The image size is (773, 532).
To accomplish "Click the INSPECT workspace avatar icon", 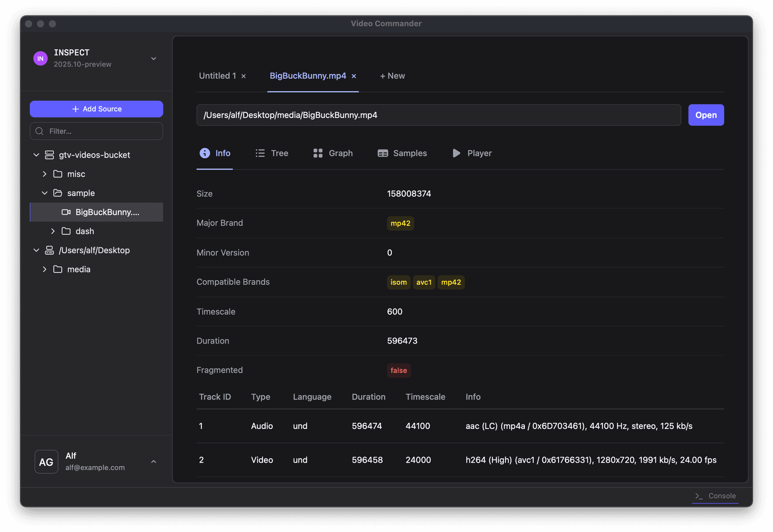I will (40, 58).
